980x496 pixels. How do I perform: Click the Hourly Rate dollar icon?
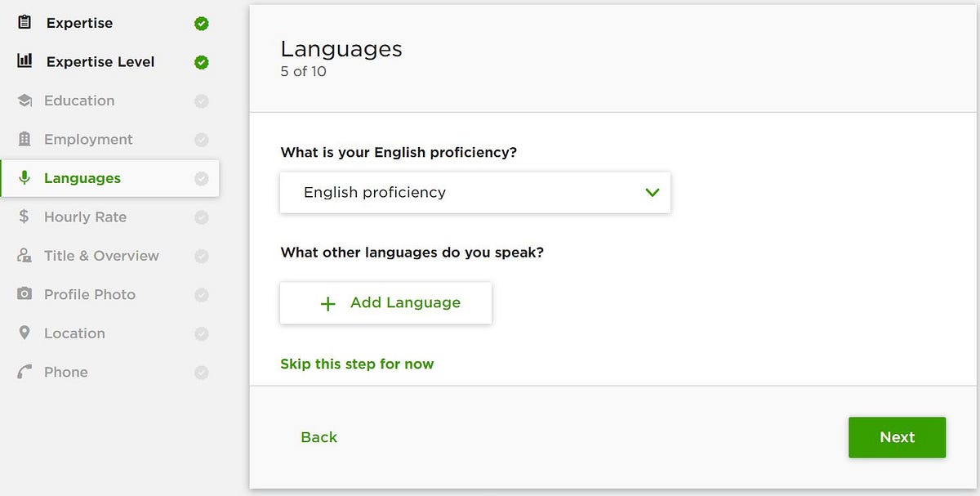[x=24, y=217]
